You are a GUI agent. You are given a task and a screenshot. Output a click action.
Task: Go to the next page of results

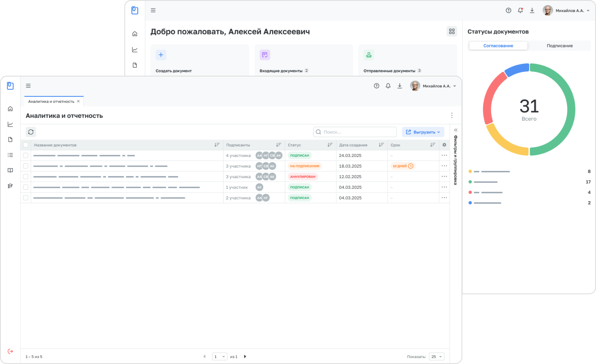click(x=245, y=356)
